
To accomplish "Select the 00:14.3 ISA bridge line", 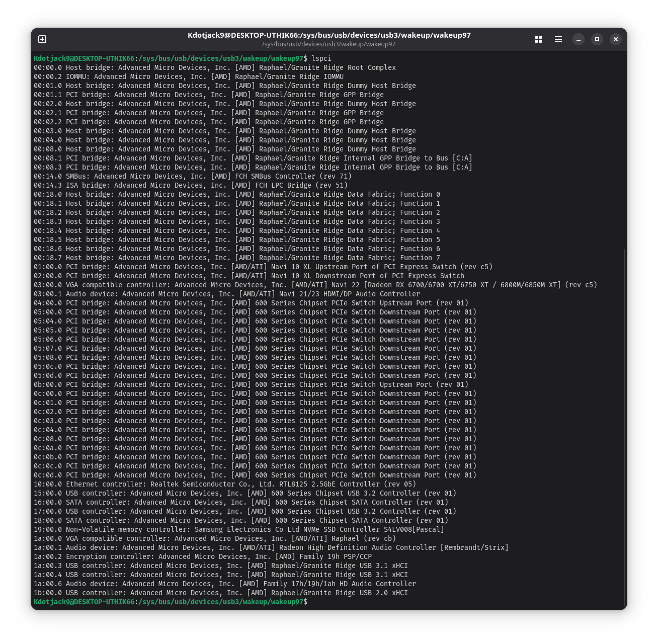I will click(x=191, y=185).
